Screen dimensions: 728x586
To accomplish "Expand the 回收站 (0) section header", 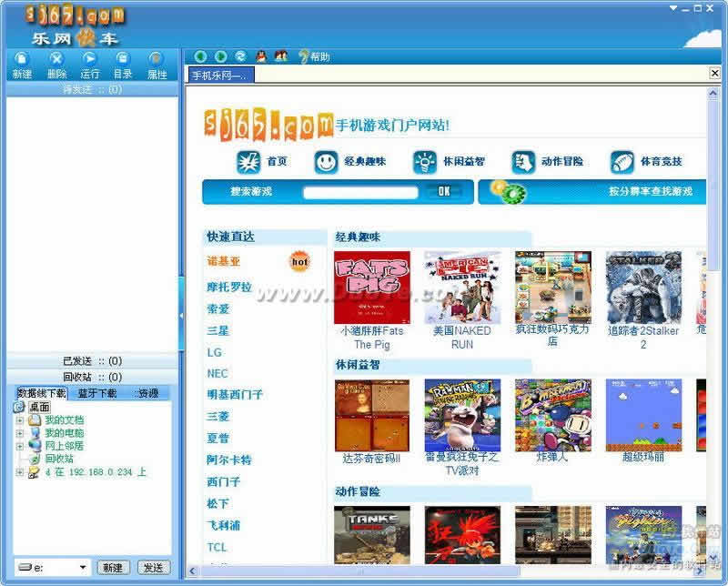I will 92,377.
